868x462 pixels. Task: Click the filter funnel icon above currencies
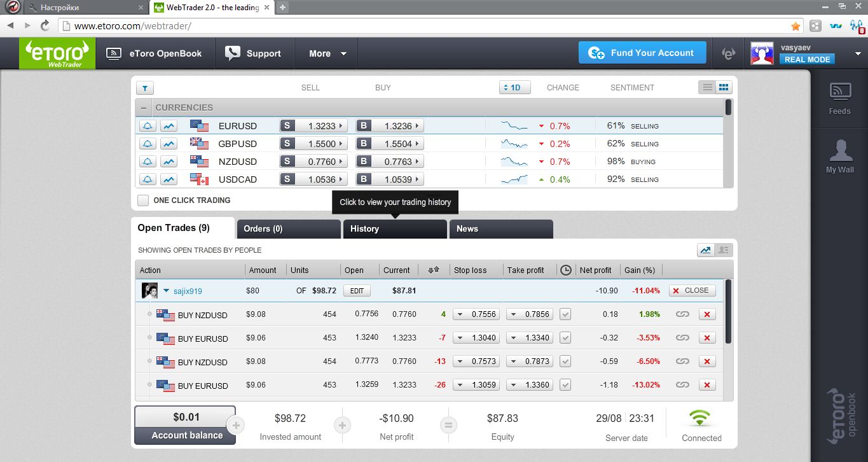pos(144,88)
